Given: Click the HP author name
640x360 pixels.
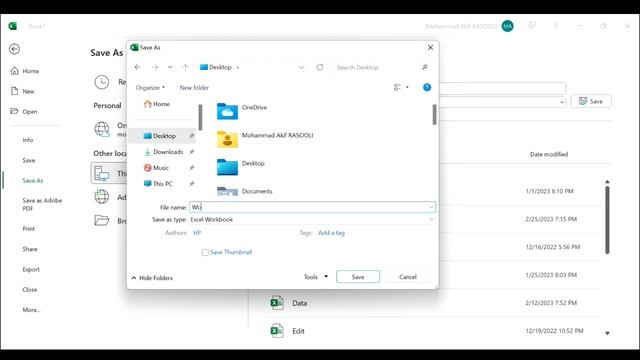Looking at the screenshot, I should [197, 233].
